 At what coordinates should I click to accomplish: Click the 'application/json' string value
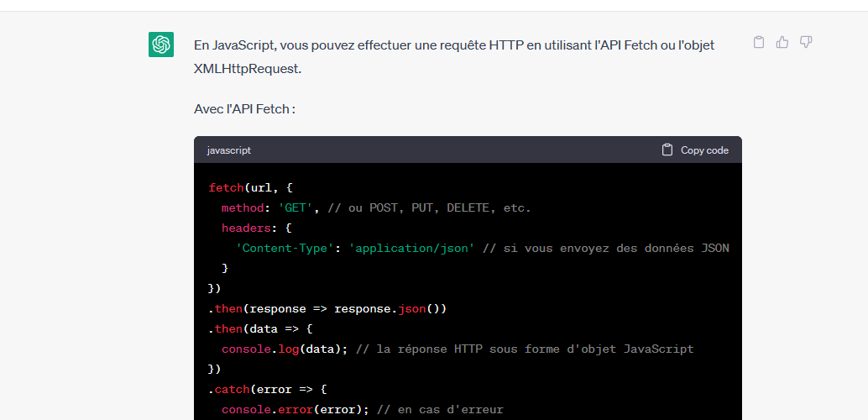(x=411, y=248)
